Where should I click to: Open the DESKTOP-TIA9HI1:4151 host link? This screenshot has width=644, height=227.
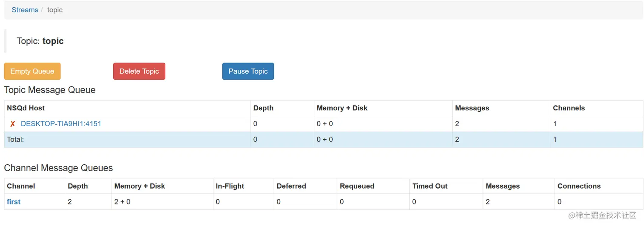[61, 124]
